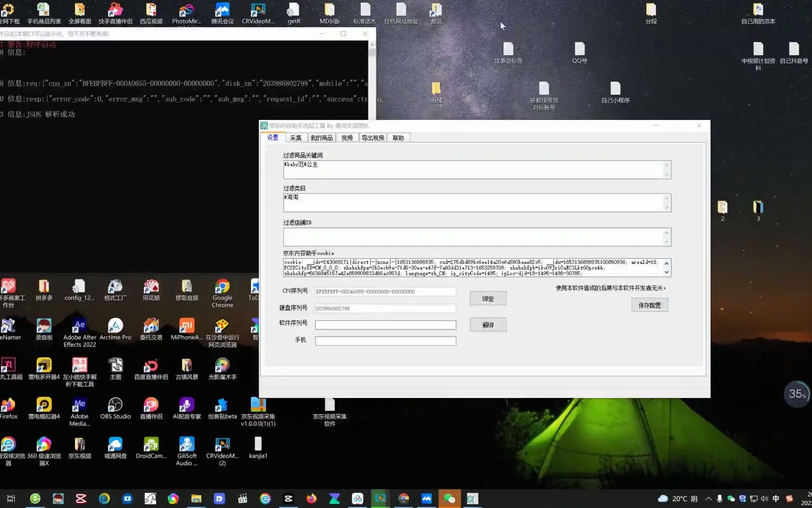812x508 pixels.
Task: Open Firefox from the taskbar
Action: (x=312, y=499)
